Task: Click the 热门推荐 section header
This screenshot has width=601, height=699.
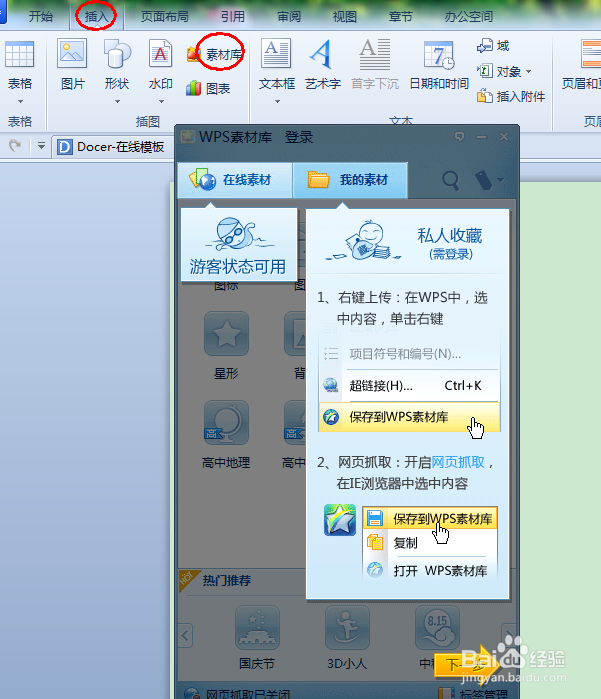Action: (227, 580)
